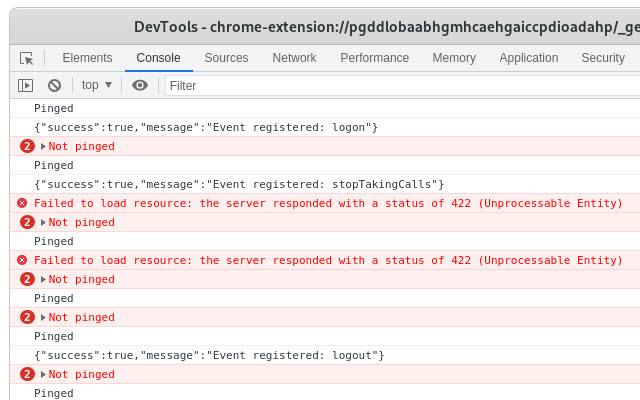
Task: Select the 'Event registered: logon' log message
Action: (206, 127)
